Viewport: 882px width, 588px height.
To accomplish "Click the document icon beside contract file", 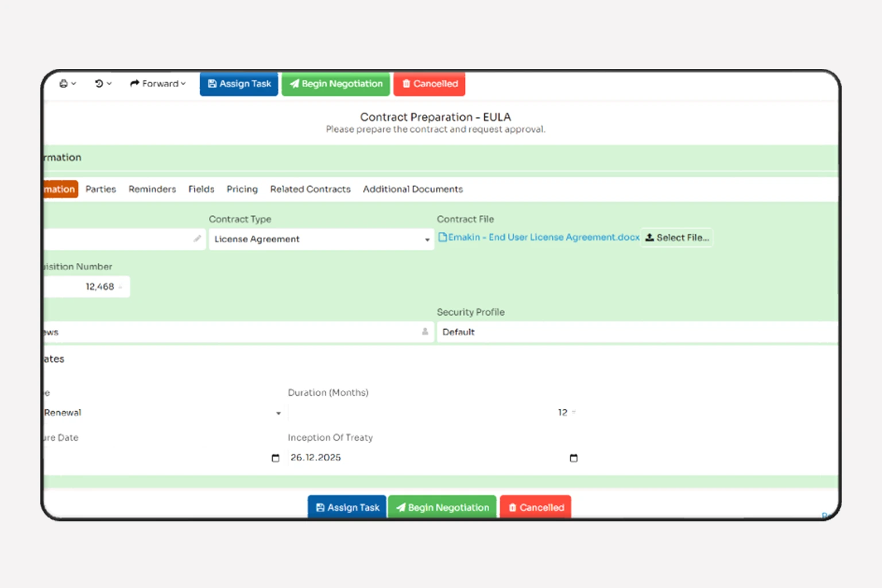I will tap(443, 237).
